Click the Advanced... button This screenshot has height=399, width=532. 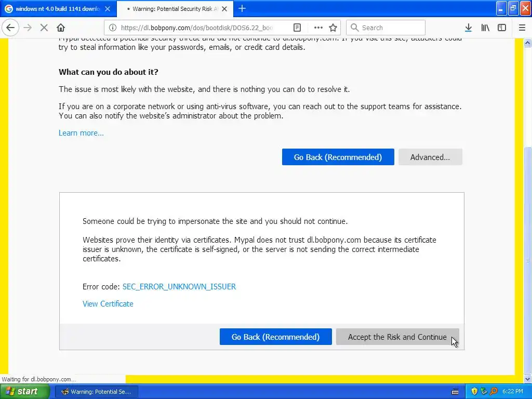430,157
